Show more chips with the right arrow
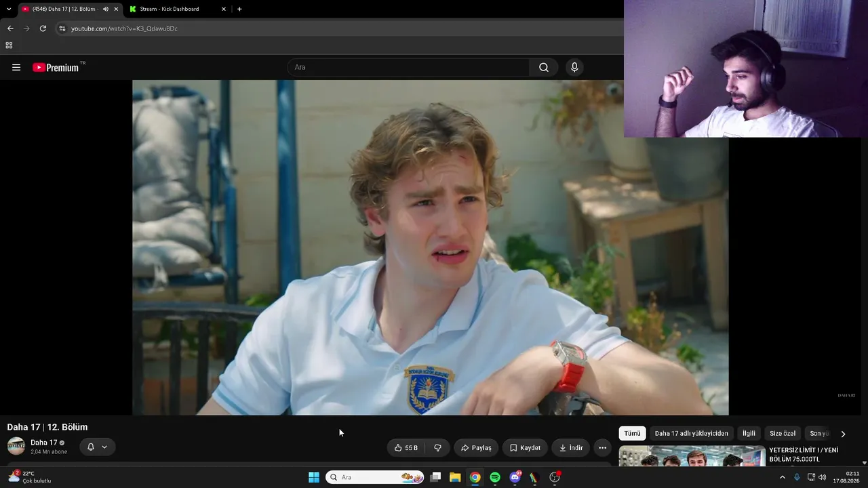868x488 pixels. point(843,434)
